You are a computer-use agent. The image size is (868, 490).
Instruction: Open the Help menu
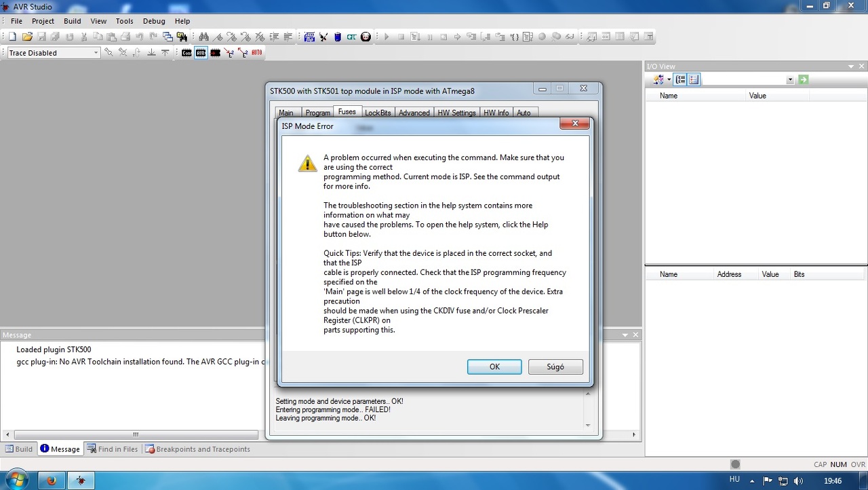click(x=182, y=21)
